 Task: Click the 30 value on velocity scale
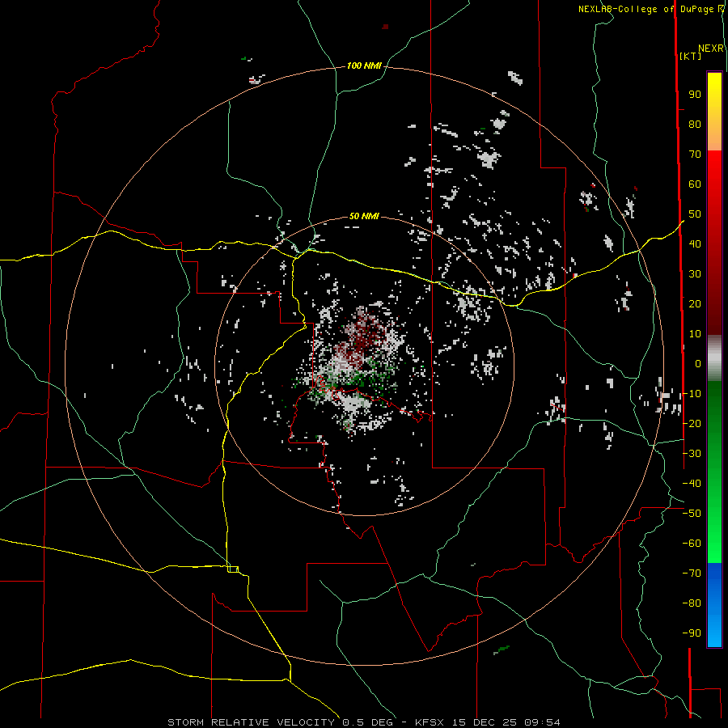click(695, 274)
